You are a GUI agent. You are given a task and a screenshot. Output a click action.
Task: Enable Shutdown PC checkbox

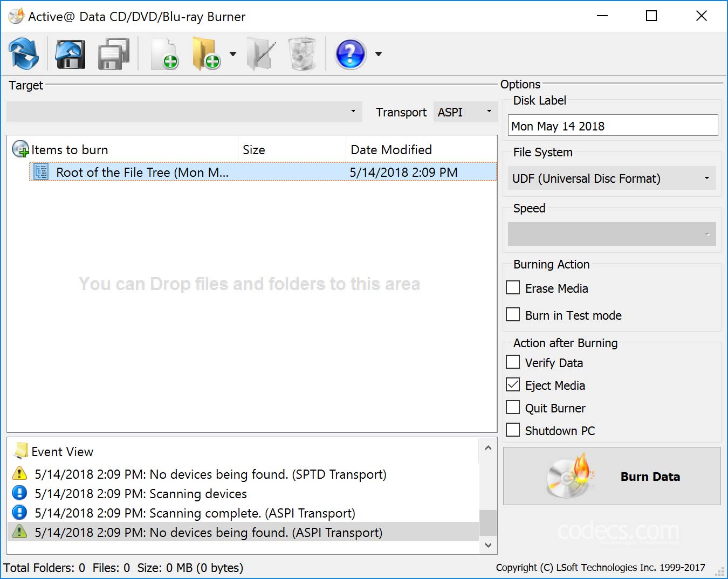coord(513,430)
